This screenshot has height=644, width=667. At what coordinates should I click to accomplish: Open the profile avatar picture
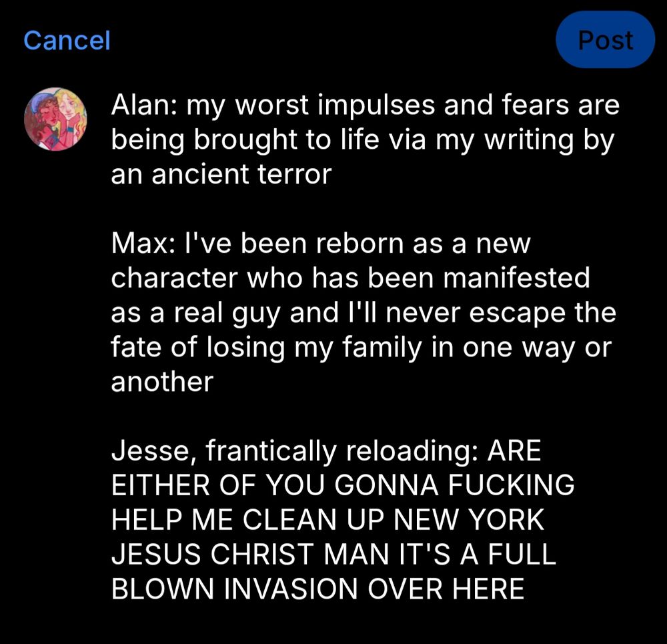pyautogui.click(x=55, y=119)
